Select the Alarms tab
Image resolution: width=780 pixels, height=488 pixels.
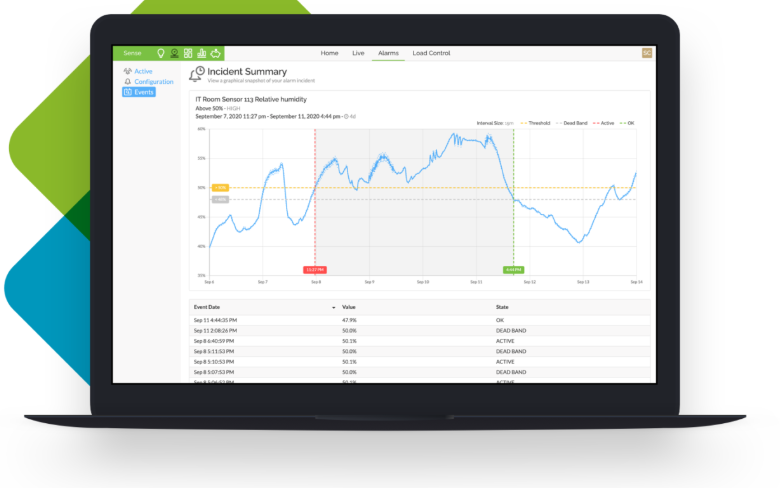[x=388, y=53]
